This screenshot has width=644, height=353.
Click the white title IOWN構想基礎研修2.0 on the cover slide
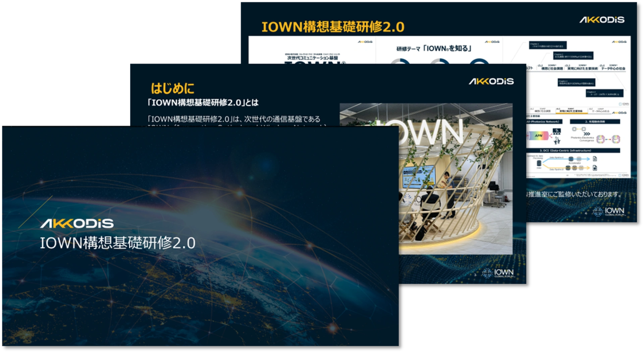tap(118, 243)
